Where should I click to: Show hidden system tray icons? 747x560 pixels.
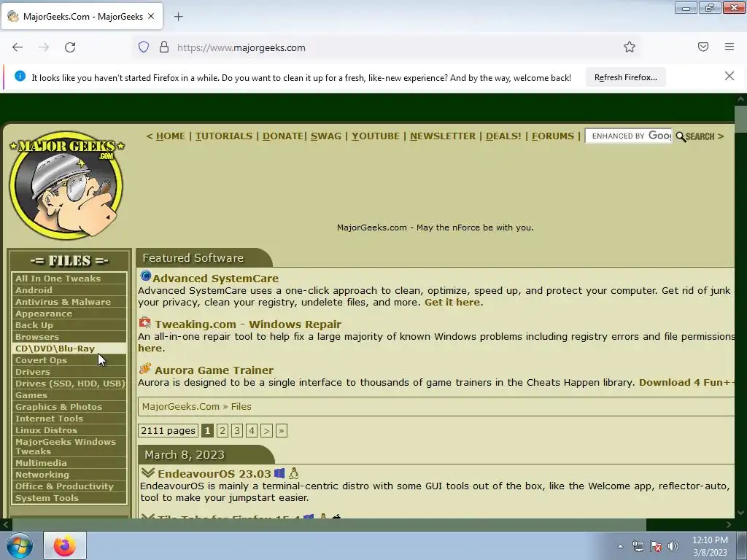click(620, 546)
